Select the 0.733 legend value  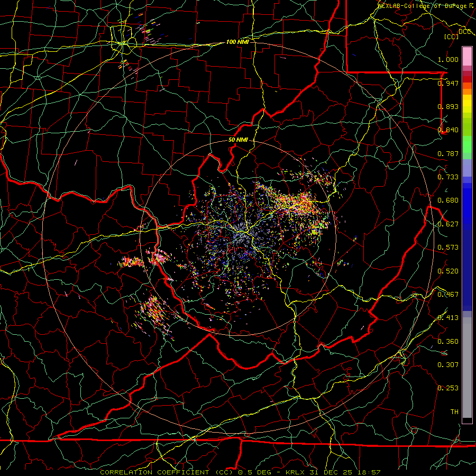coord(448,177)
